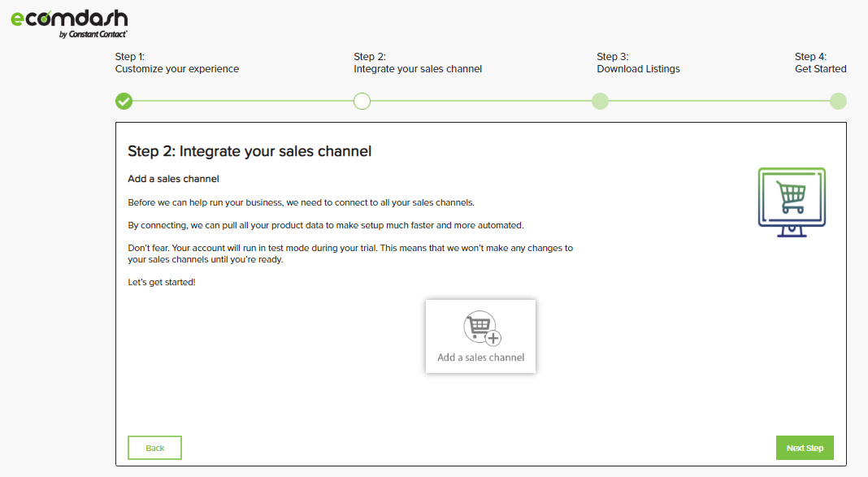This screenshot has height=477, width=868.
Task: Click the Download Listings step label
Action: (638, 68)
